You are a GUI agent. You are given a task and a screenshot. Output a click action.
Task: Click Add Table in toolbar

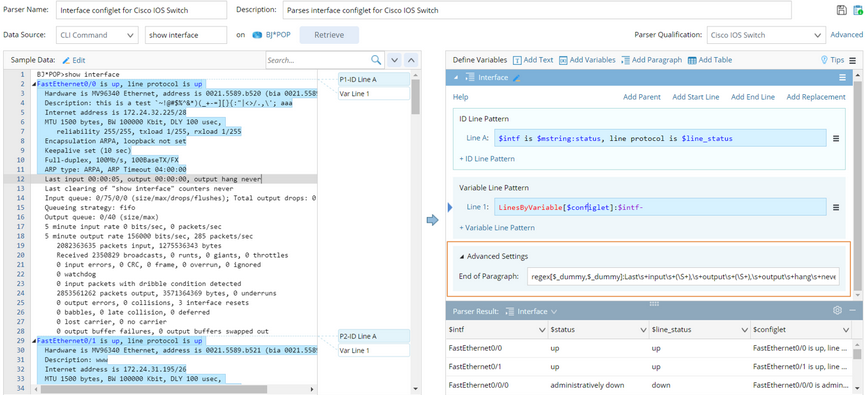pyautogui.click(x=710, y=60)
